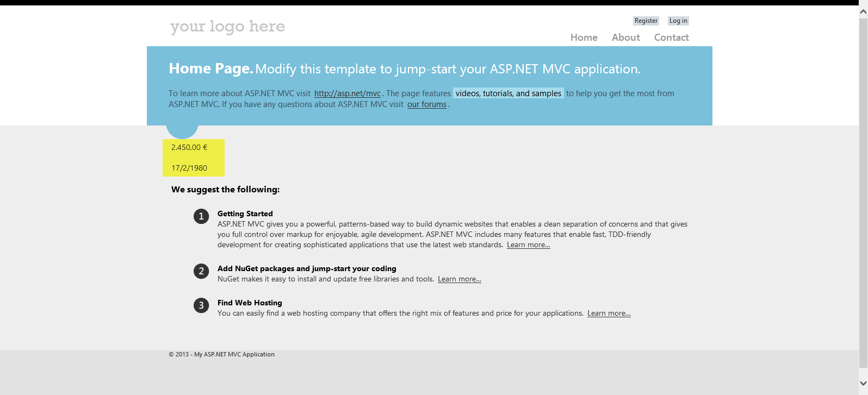This screenshot has height=395, width=868.
Task: Open Learn more for NuGet packages
Action: tap(460, 279)
